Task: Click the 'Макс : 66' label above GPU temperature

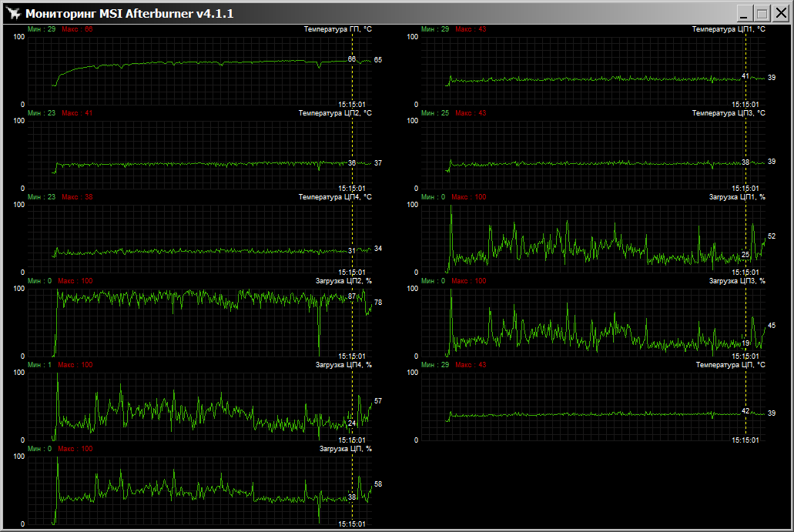Action: pos(77,29)
